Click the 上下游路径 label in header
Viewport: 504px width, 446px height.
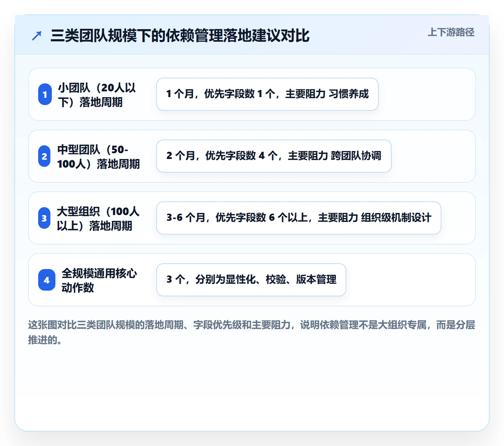click(x=451, y=32)
